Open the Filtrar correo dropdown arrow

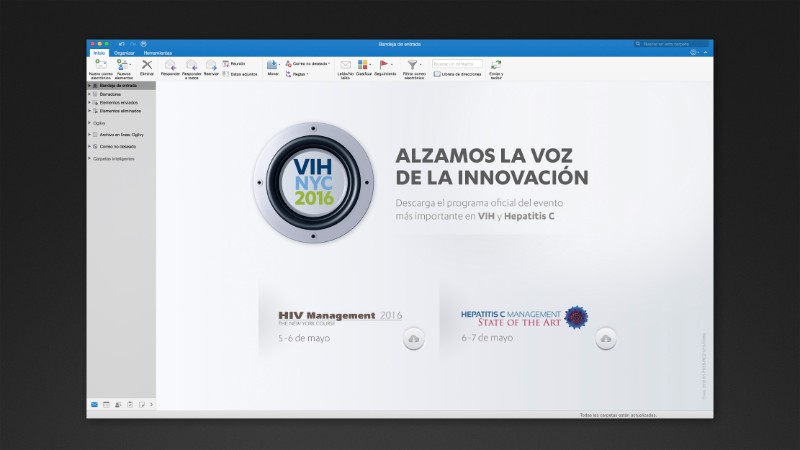(x=420, y=65)
